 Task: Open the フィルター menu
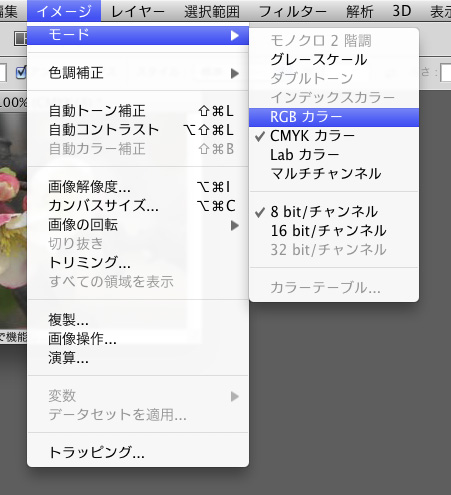(x=292, y=12)
